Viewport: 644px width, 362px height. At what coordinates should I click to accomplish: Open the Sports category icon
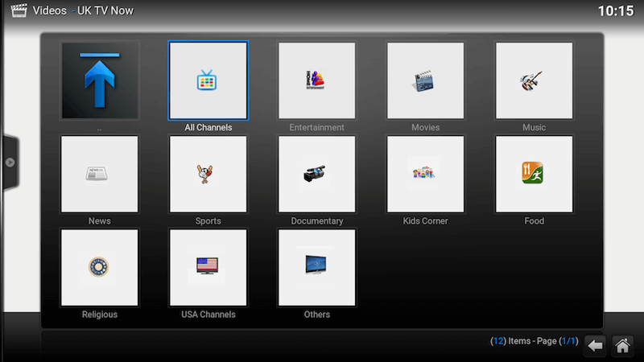tap(208, 174)
